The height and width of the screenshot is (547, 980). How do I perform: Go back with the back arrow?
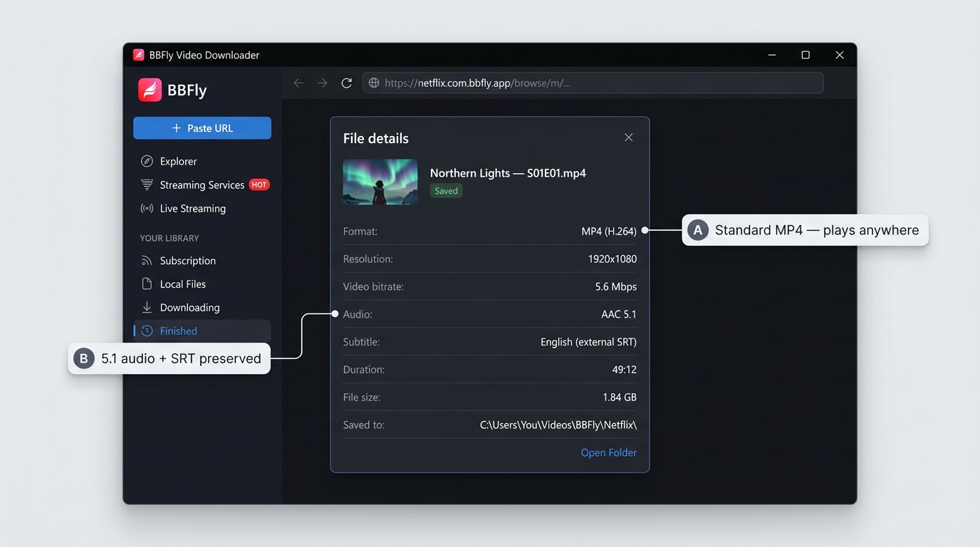click(298, 83)
